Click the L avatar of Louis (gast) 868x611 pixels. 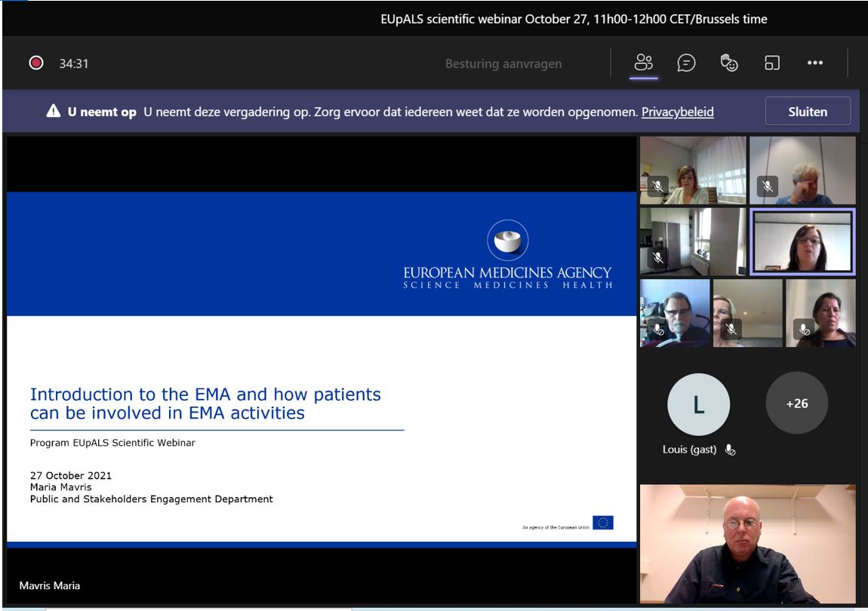pos(699,404)
